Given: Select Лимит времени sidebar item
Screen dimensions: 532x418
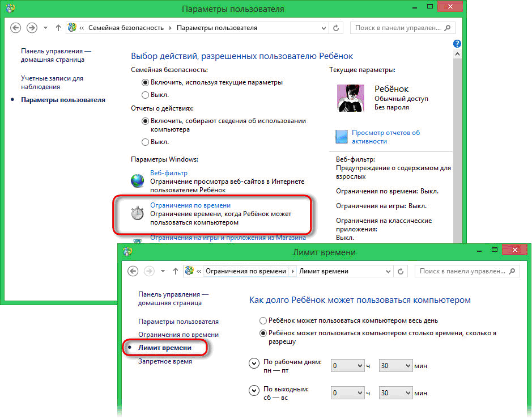Looking at the screenshot, I should 165,348.
